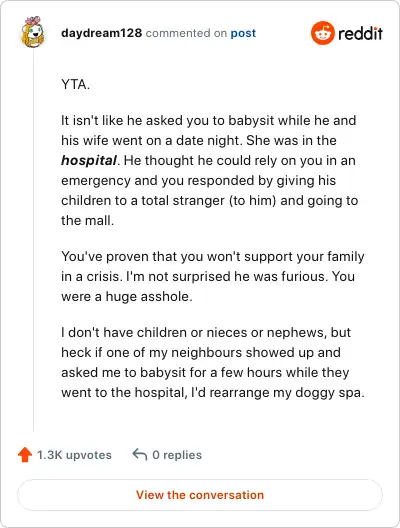This screenshot has height=528, width=400.
Task: Click the daydream128 user avatar
Action: coord(33,32)
